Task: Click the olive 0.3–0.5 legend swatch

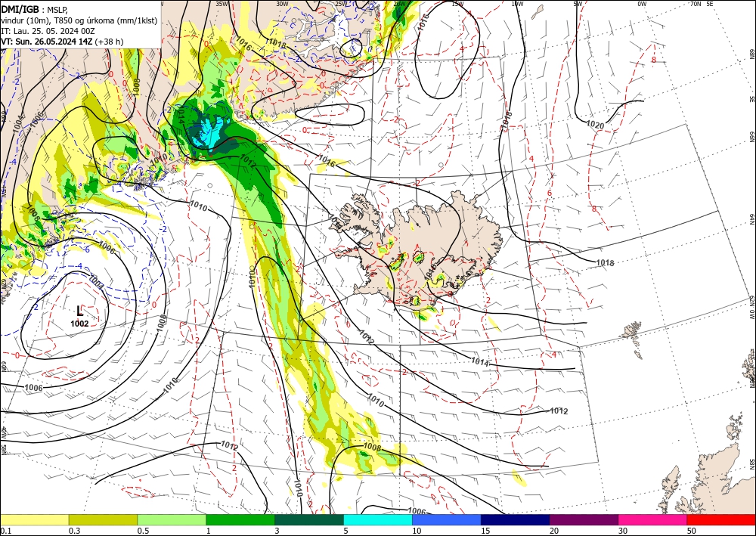Action: pos(103,519)
